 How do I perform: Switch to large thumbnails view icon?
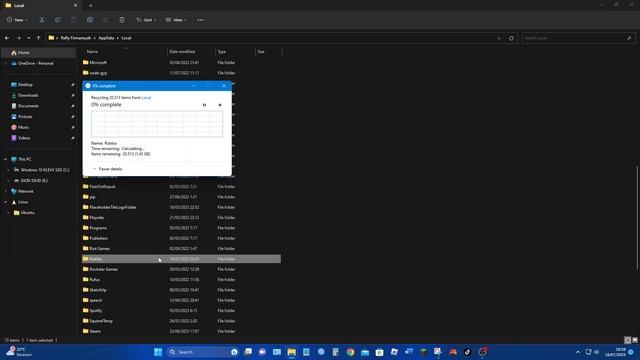tap(635, 340)
